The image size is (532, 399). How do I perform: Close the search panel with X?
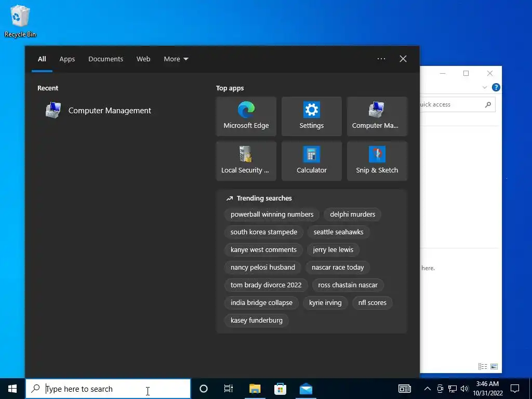[x=403, y=59]
